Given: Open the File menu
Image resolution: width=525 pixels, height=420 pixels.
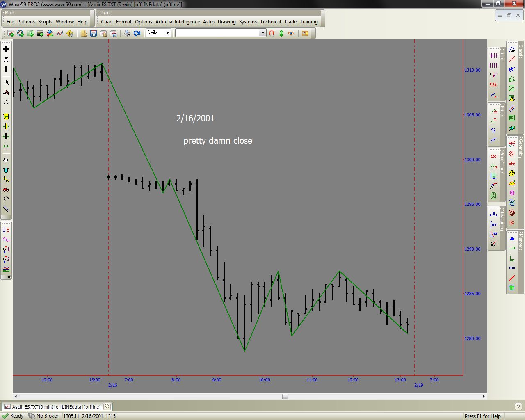Looking at the screenshot, I should (10, 22).
